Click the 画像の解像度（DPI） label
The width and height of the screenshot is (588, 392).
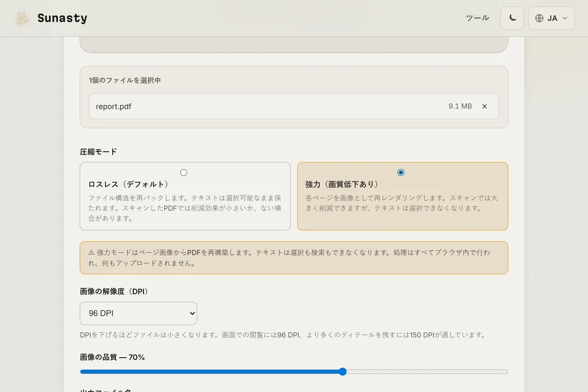[x=115, y=291]
